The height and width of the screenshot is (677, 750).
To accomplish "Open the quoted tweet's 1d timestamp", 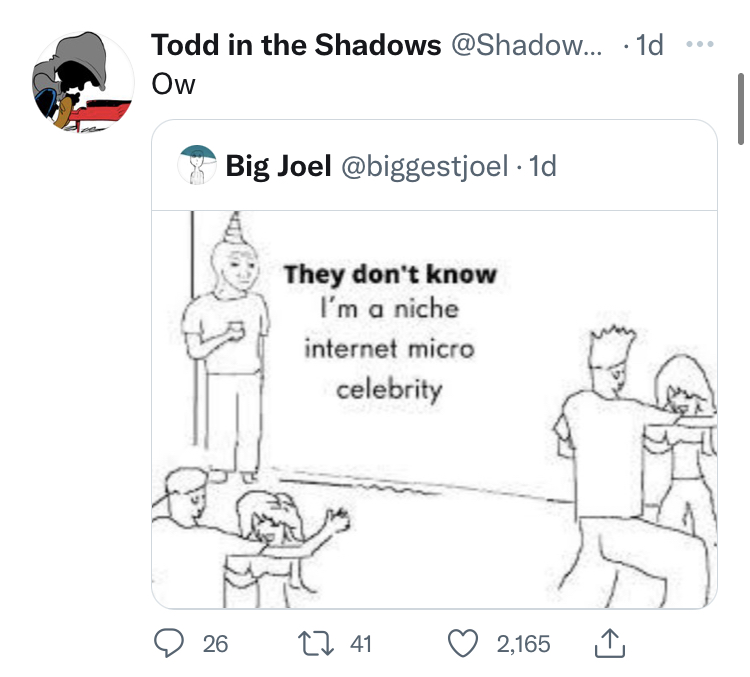I will (543, 166).
